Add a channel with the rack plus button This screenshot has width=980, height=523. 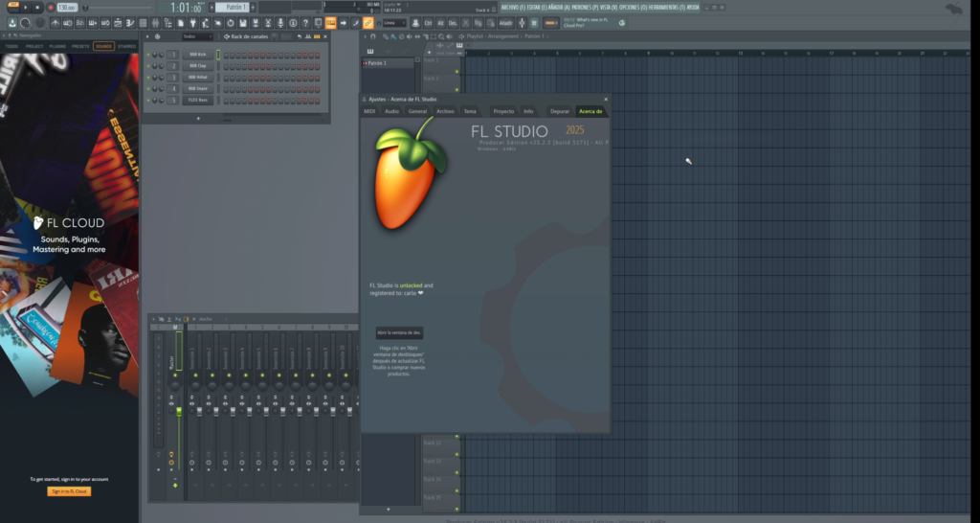coord(198,118)
